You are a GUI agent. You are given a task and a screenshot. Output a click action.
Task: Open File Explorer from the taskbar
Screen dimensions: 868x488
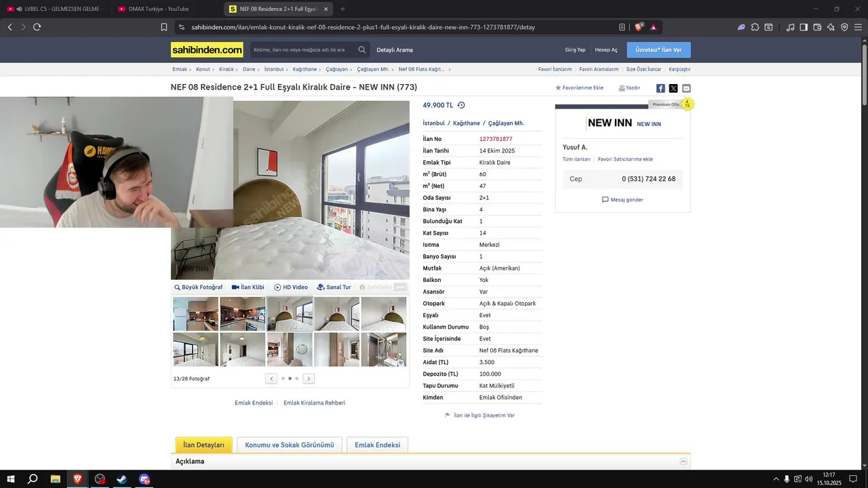coord(56,479)
